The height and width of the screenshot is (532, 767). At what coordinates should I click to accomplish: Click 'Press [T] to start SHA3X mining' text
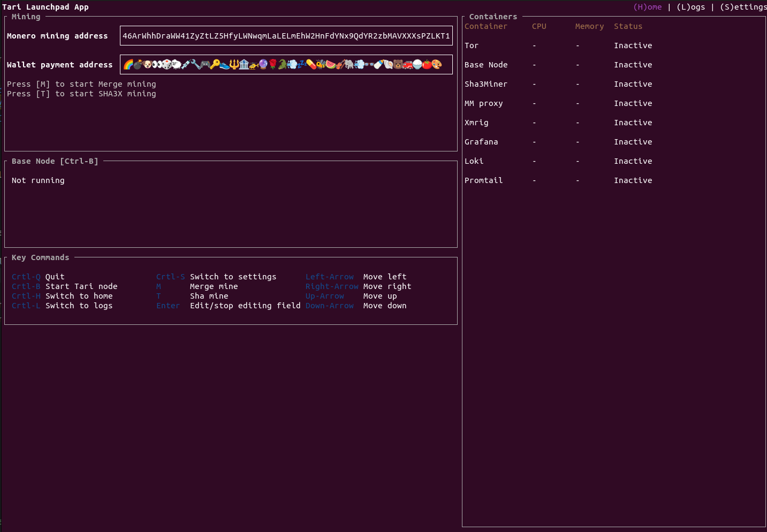81,94
